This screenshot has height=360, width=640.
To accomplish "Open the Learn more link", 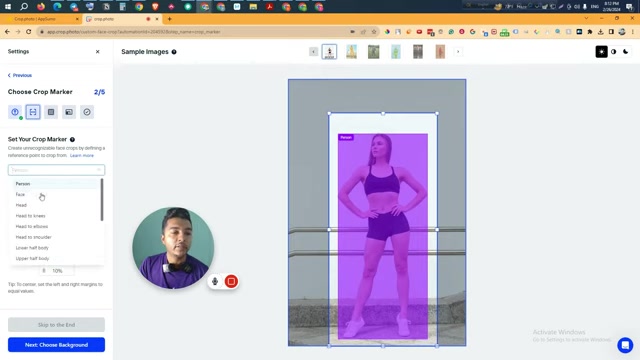I will (x=82, y=156).
